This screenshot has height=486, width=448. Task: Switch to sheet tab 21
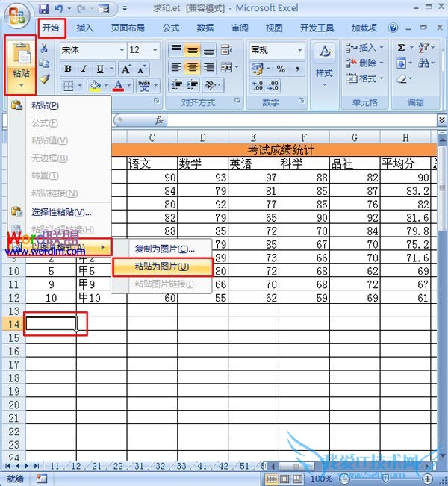(97, 466)
